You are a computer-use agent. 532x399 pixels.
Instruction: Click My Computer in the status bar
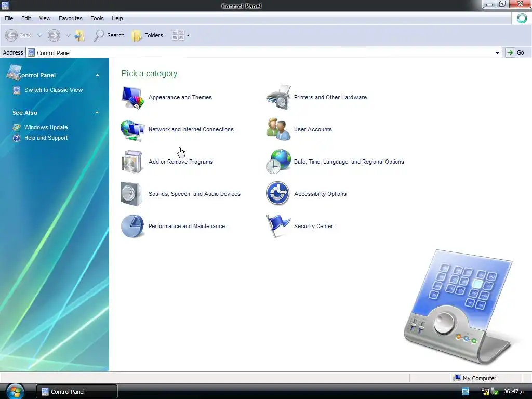coord(475,378)
